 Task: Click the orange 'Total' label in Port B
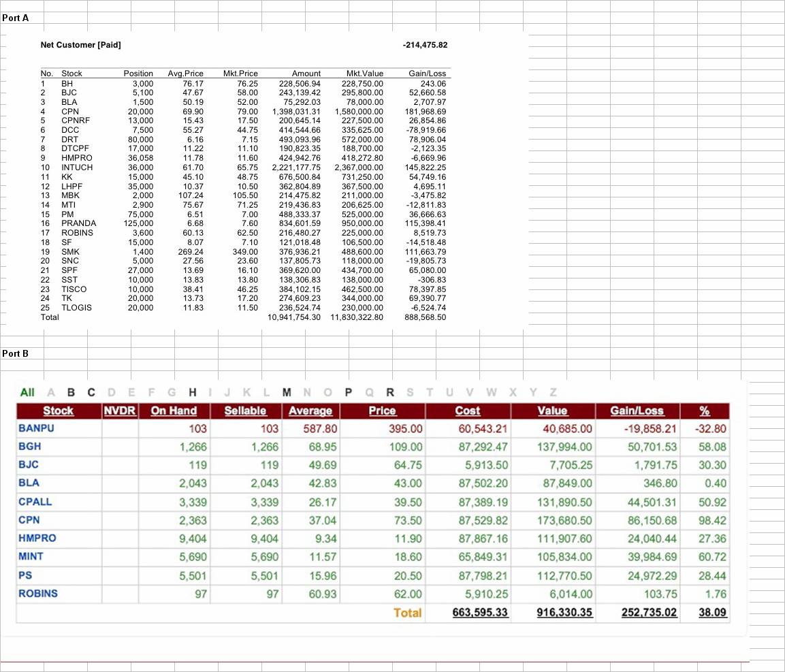(x=408, y=612)
